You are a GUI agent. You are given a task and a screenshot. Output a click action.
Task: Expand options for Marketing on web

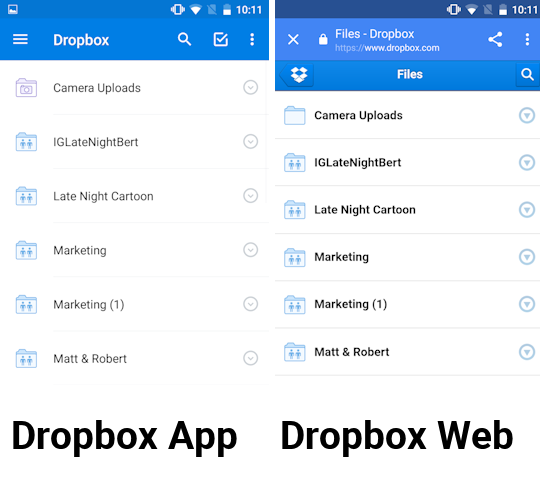click(x=527, y=257)
